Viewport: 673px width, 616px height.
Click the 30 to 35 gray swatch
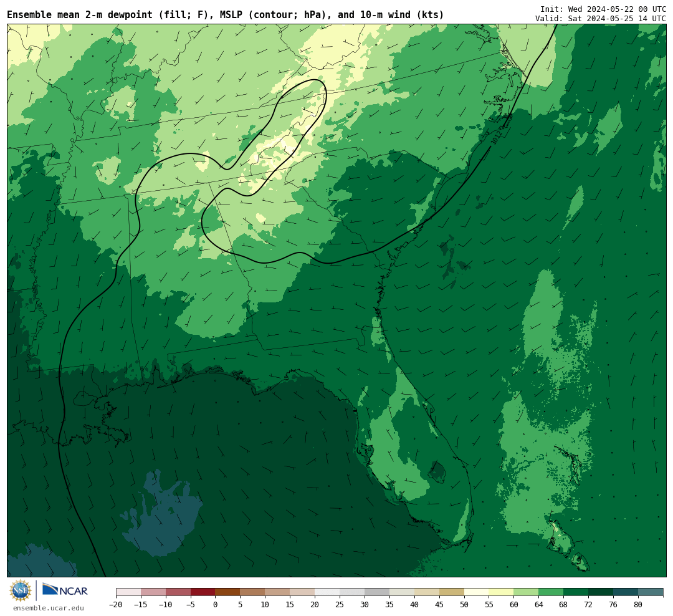pos(377,592)
